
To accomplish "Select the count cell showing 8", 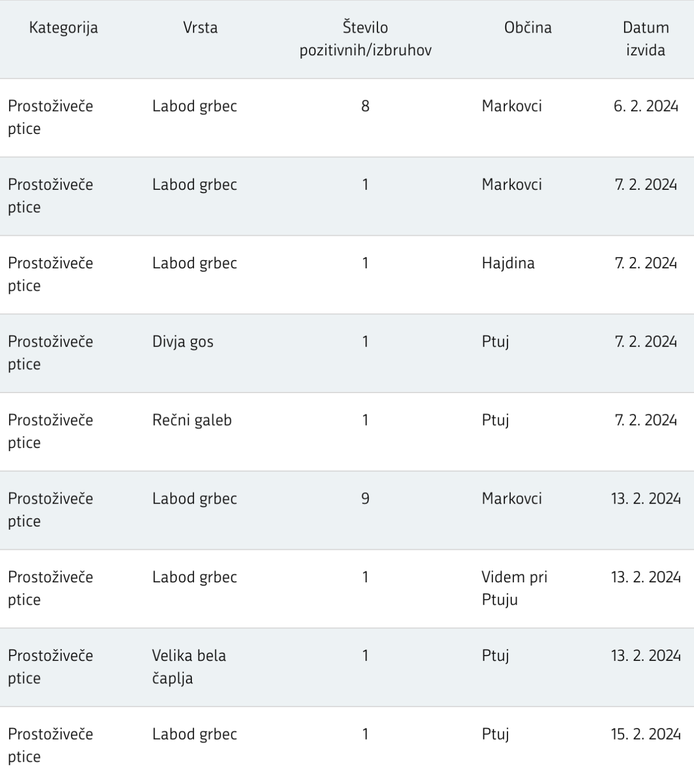I will [365, 106].
